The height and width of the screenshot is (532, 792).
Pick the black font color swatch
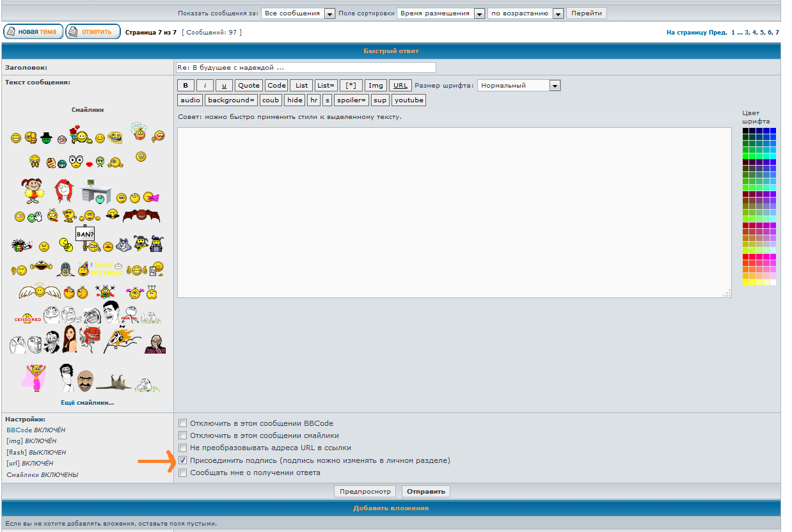(x=745, y=131)
